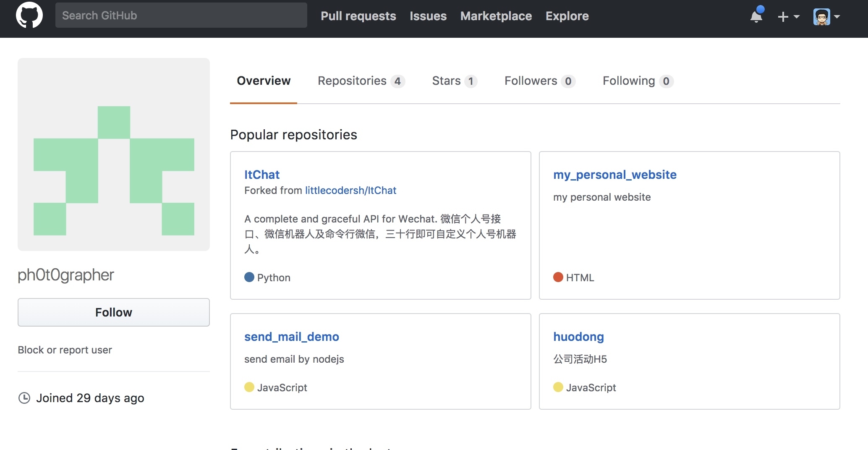
Task: Click the GitHub Octocat logo
Action: (29, 16)
